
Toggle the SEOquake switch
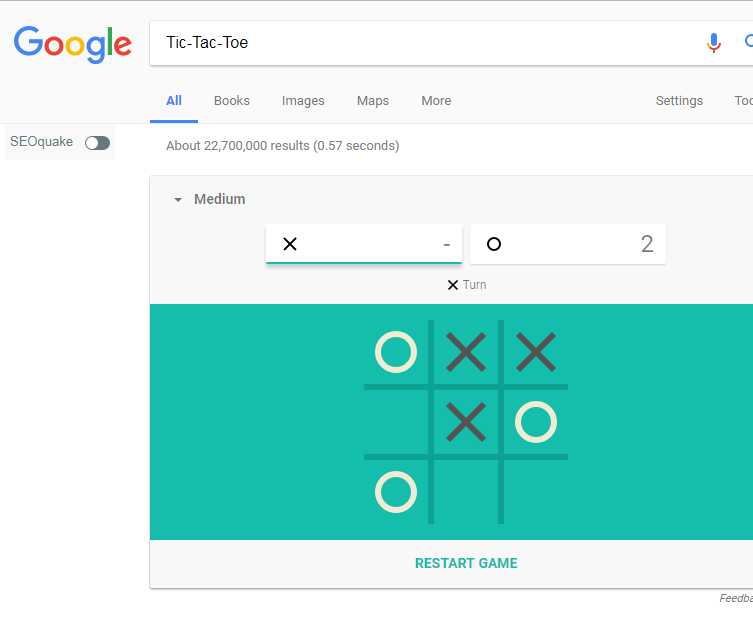coord(97,143)
